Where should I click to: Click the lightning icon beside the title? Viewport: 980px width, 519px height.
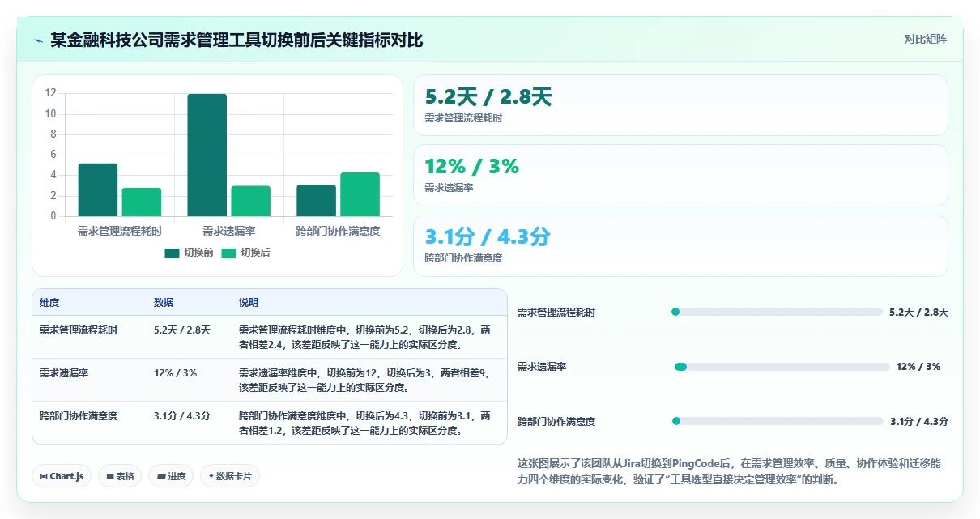click(38, 40)
